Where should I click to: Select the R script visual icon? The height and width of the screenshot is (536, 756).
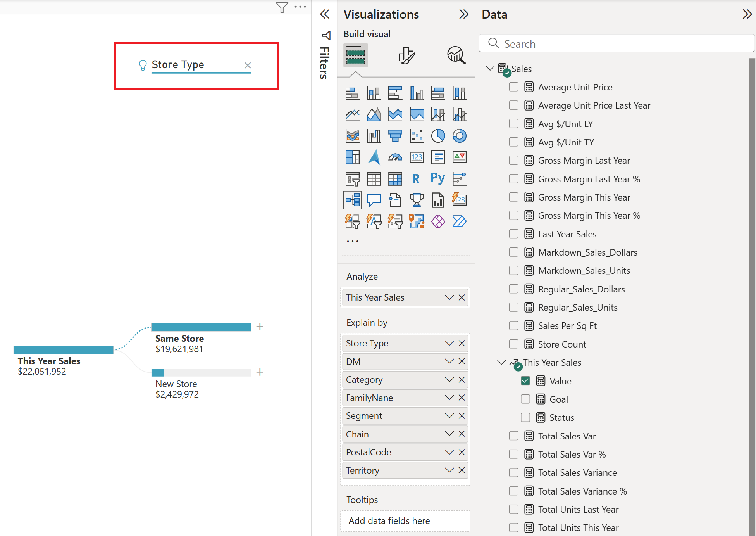pos(416,178)
